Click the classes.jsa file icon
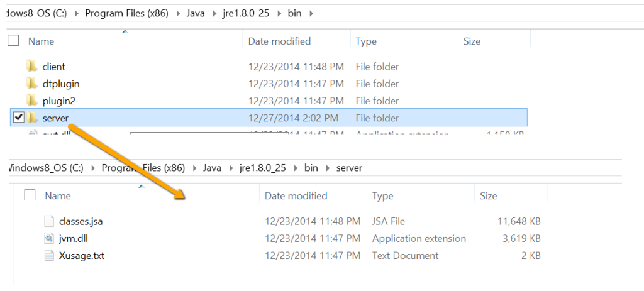 (50, 221)
